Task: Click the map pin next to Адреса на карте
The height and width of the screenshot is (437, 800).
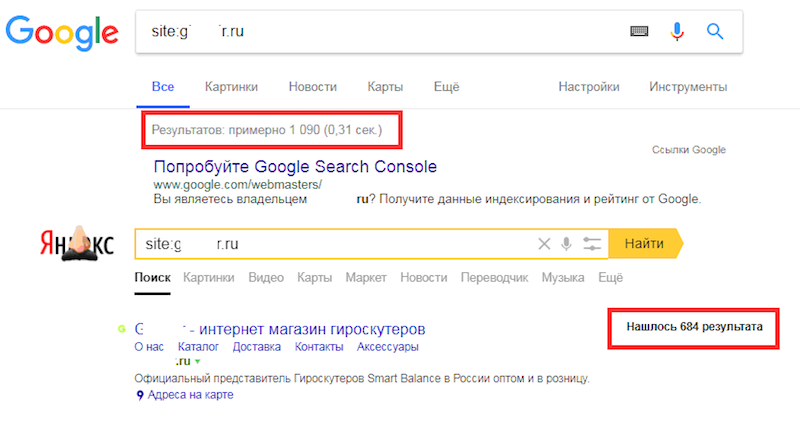Action: [x=140, y=395]
